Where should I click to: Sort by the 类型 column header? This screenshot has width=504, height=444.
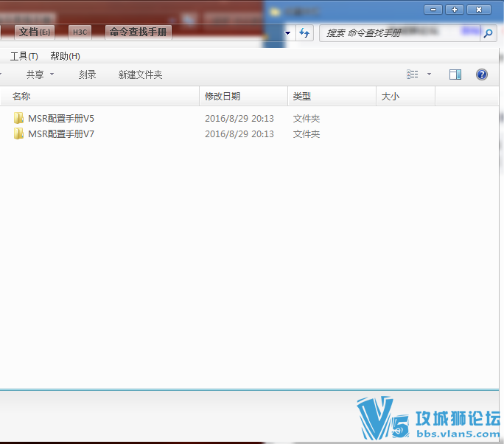click(332, 96)
